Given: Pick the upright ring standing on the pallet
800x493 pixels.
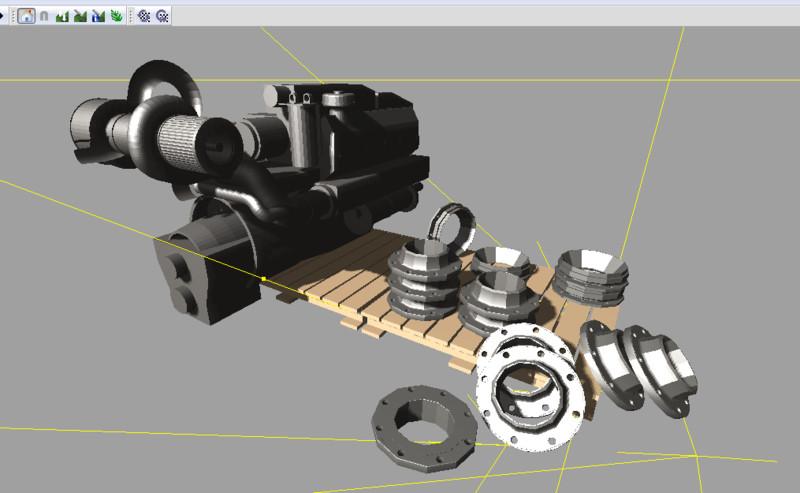Looking at the screenshot, I should tap(452, 224).
